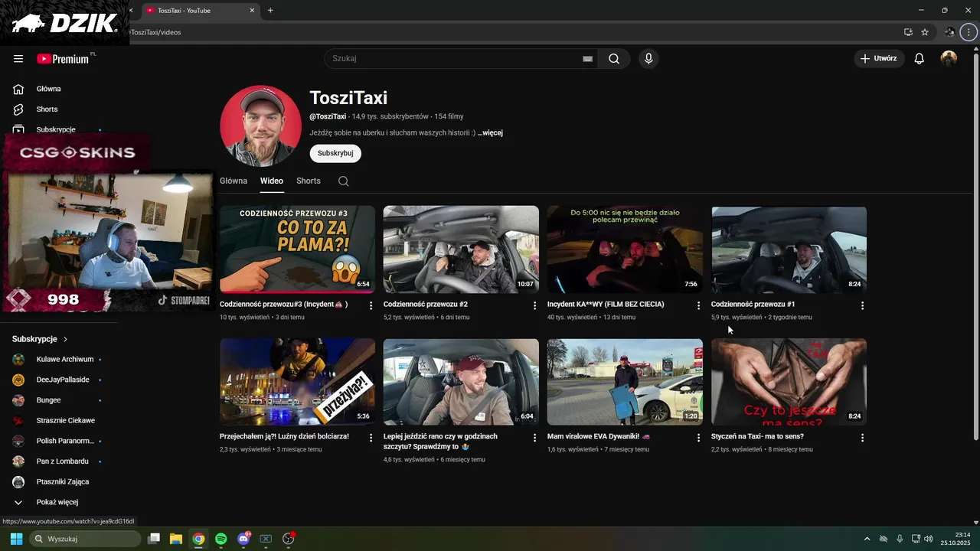Open title 'Incydent KA**WY (FILM BEZ CIECIA)'
Image resolution: width=980 pixels, height=551 pixels.
tap(606, 305)
